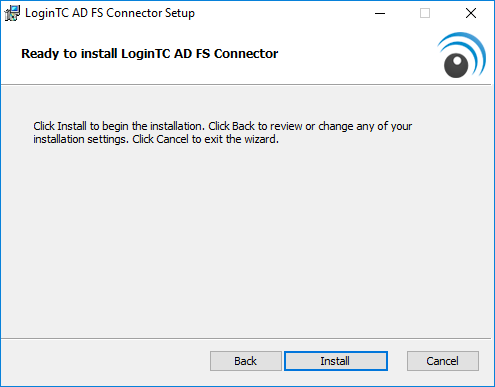Click the word "Cancel" in the instructions text

coord(172,139)
